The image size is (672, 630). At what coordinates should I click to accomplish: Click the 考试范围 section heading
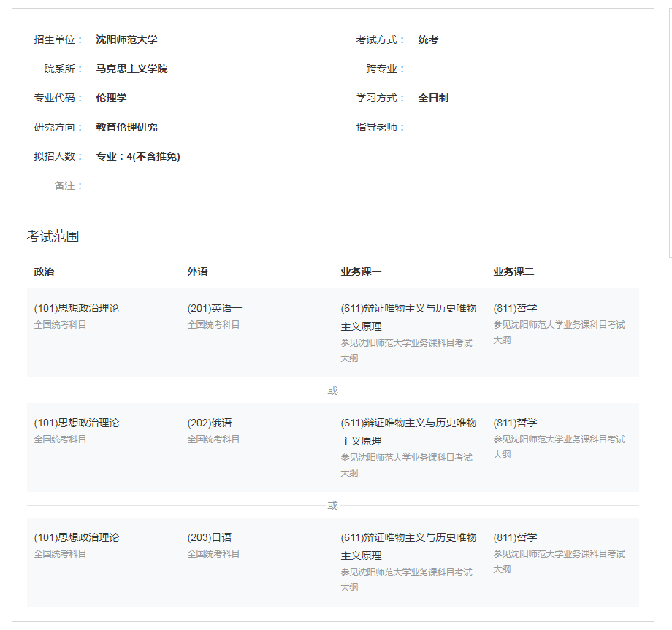[x=53, y=237]
